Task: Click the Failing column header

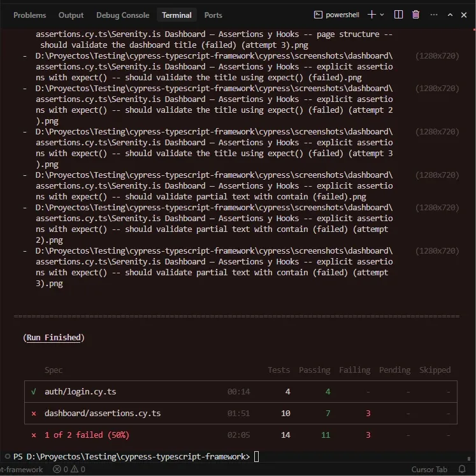Action: pos(354,370)
